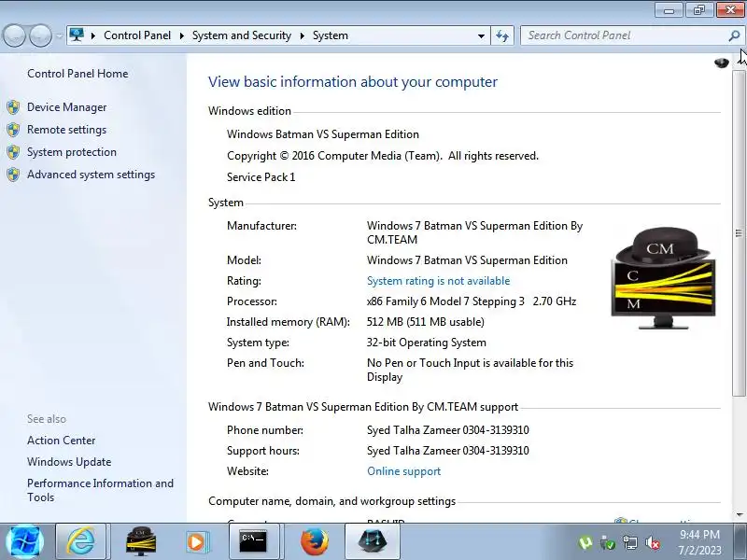Go to System and Security breadcrumb
Image resolution: width=747 pixels, height=560 pixels.
242,35
